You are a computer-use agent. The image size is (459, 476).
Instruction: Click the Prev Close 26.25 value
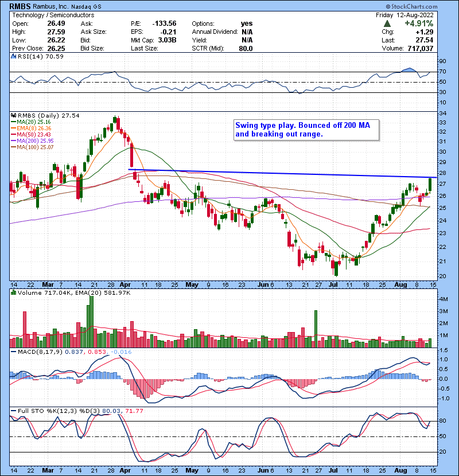[x=56, y=48]
